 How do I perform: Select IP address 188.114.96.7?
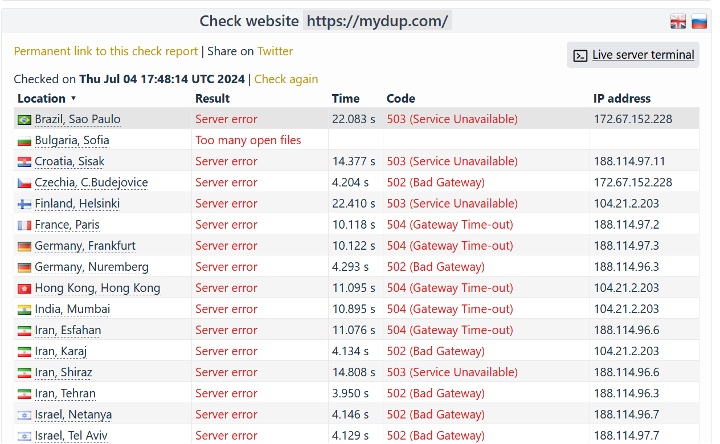click(626, 415)
